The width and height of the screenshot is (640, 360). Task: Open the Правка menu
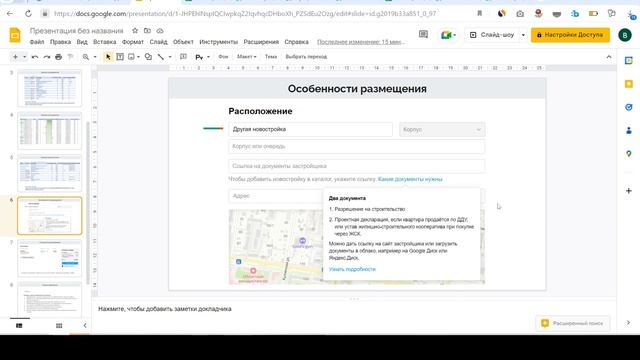click(x=60, y=42)
